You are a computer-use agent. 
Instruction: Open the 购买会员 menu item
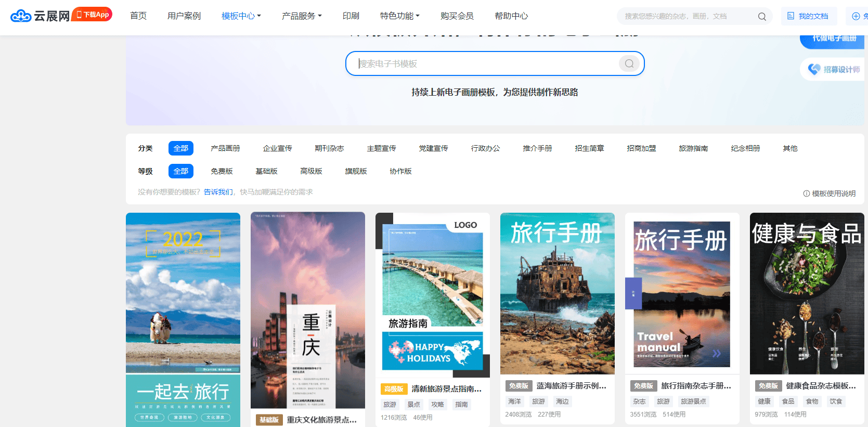pyautogui.click(x=457, y=16)
